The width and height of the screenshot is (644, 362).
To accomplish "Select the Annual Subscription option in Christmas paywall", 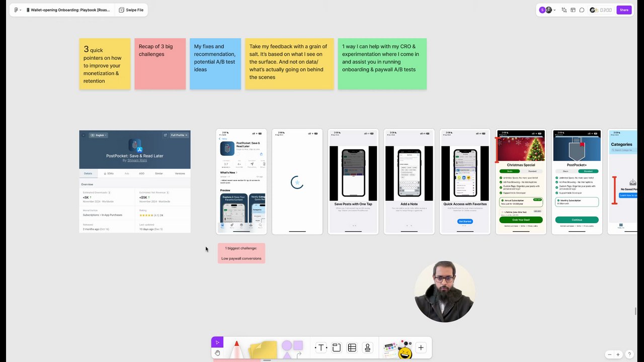I will pyautogui.click(x=521, y=202).
